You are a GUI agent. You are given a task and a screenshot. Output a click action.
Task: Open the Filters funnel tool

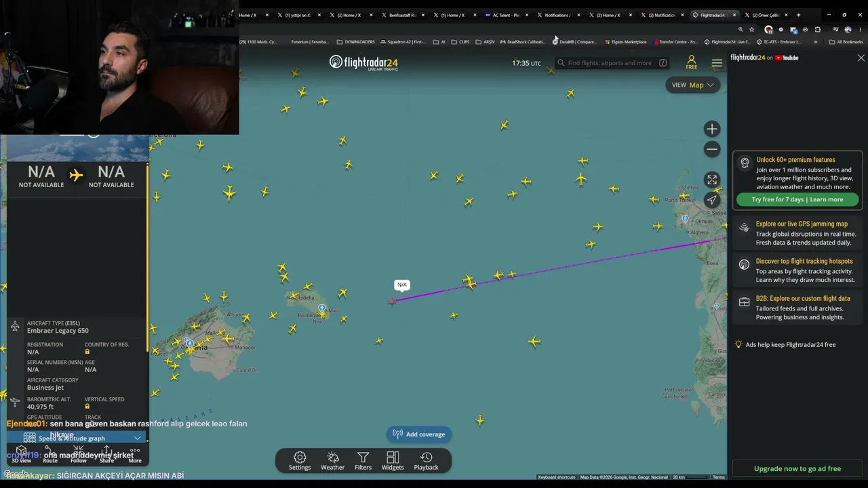[363, 461]
